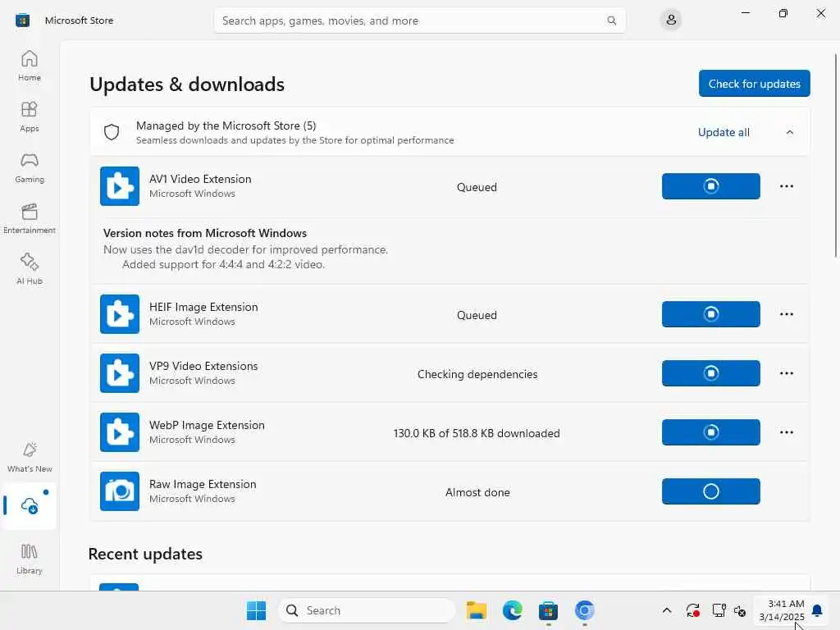Collapse the Managed by the Microsoft Store section
The width and height of the screenshot is (840, 630).
pos(790,132)
